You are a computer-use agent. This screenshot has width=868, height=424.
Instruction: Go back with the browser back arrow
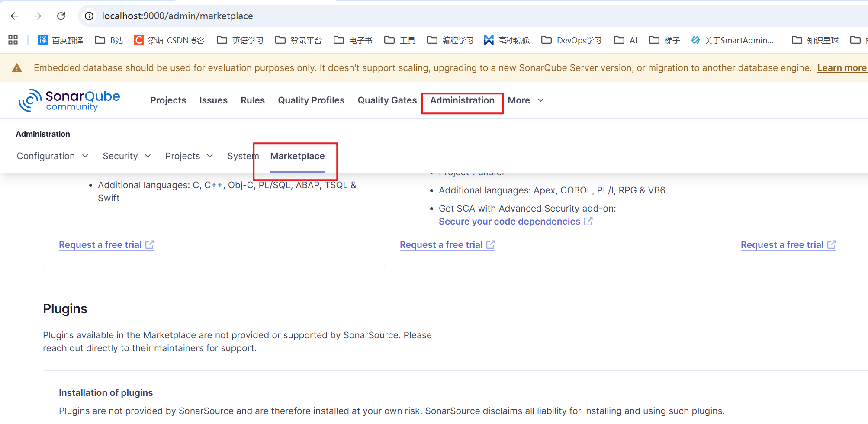[14, 16]
